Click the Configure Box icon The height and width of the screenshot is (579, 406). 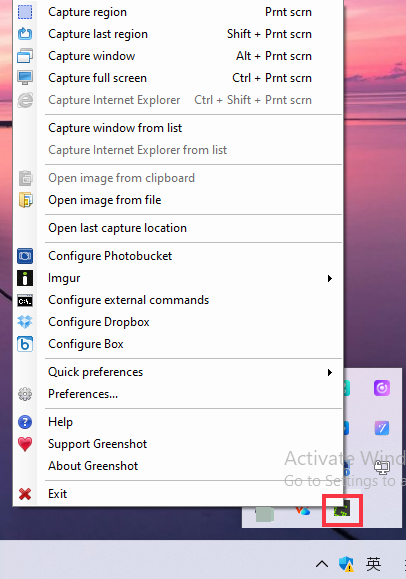(25, 344)
